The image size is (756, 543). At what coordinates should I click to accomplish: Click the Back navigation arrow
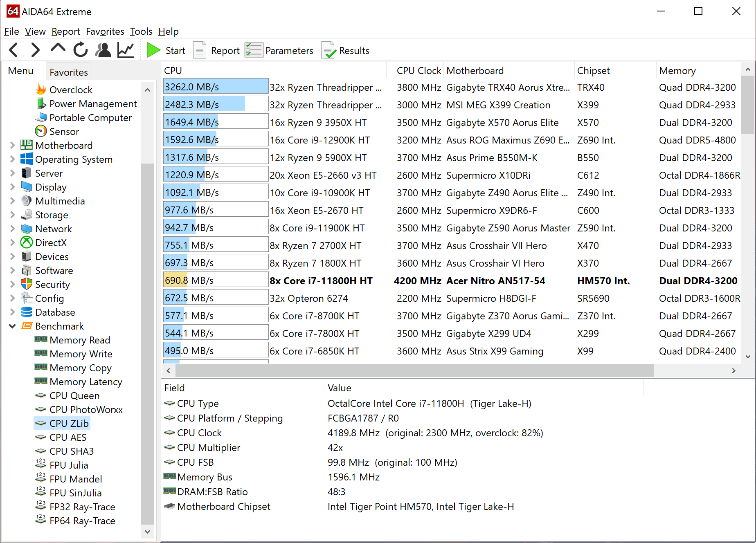[13, 50]
